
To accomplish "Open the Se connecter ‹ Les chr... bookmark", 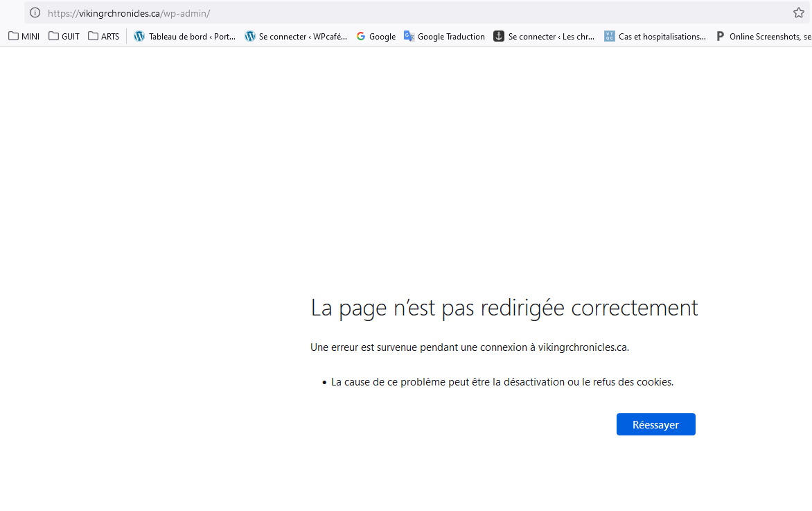I will click(544, 36).
